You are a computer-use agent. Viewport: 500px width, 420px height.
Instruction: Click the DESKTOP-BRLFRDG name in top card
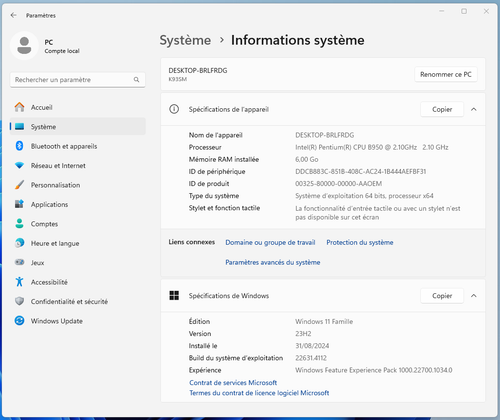tap(198, 70)
